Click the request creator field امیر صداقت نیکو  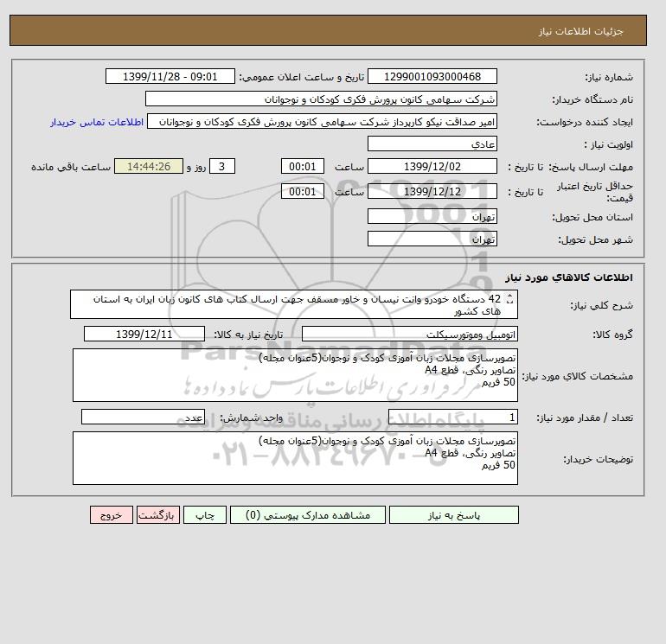pos(322,122)
